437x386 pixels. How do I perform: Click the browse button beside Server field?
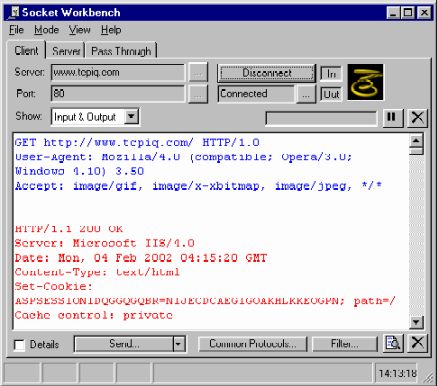point(198,73)
